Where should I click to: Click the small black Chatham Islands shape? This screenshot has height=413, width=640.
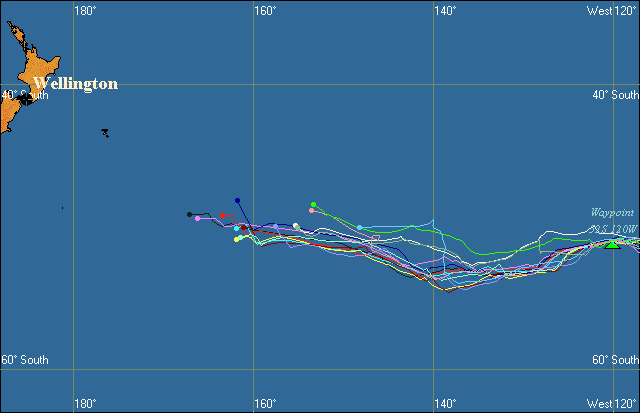coord(105,133)
